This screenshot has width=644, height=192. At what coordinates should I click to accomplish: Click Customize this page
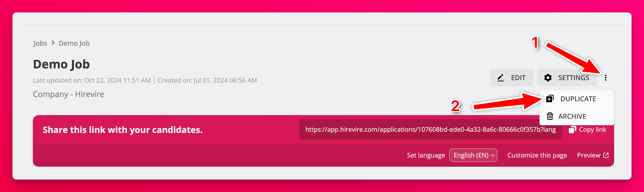click(x=537, y=155)
